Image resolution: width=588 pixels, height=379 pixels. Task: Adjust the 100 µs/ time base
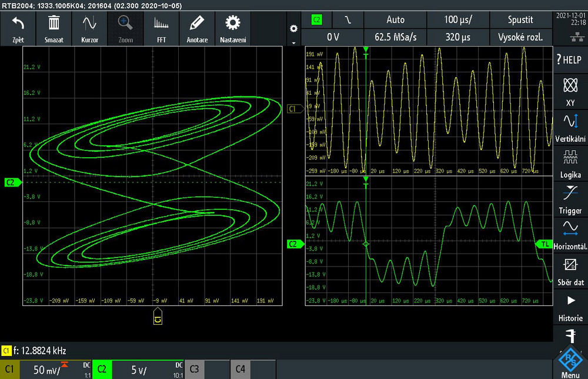coord(458,20)
